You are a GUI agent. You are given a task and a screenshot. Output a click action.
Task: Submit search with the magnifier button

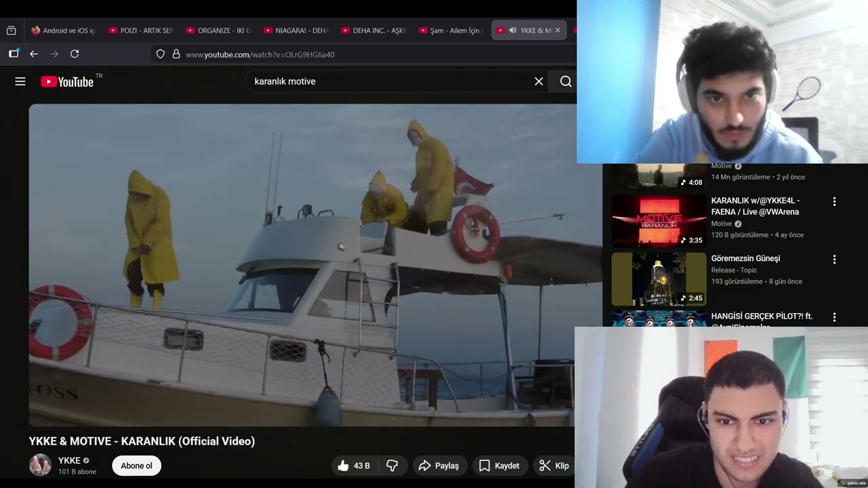point(566,81)
